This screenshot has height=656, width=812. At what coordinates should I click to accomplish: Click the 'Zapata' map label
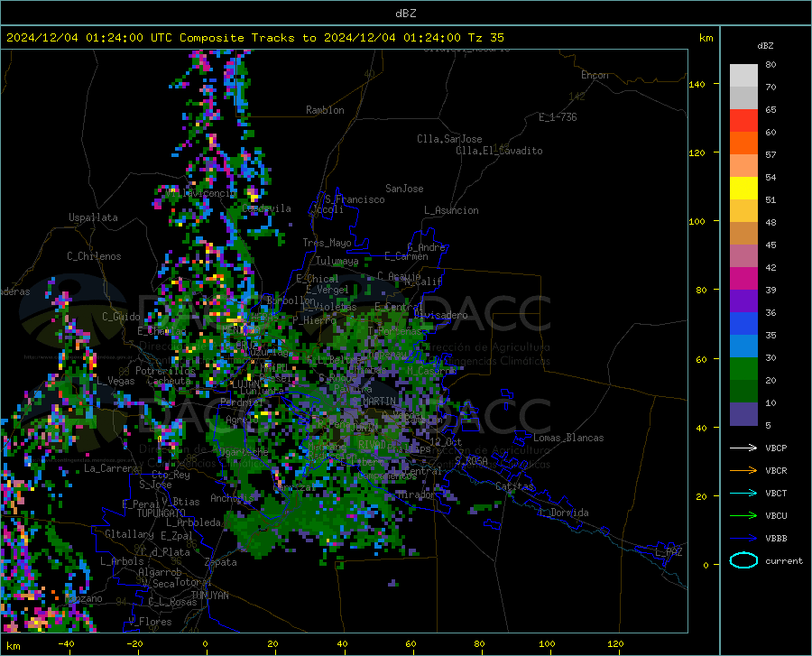point(221,562)
